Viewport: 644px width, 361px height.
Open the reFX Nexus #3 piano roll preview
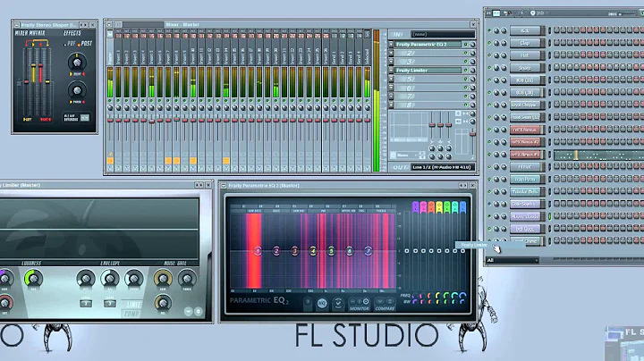point(598,155)
